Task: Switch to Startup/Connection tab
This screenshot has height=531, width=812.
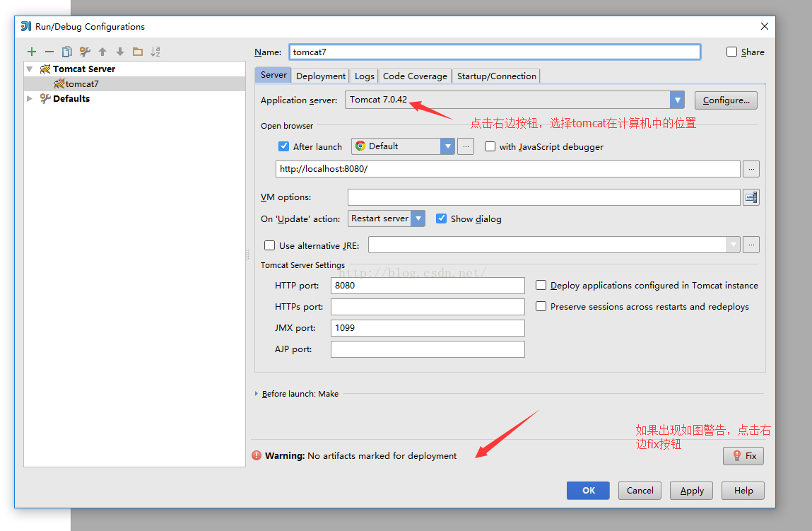Action: point(496,76)
